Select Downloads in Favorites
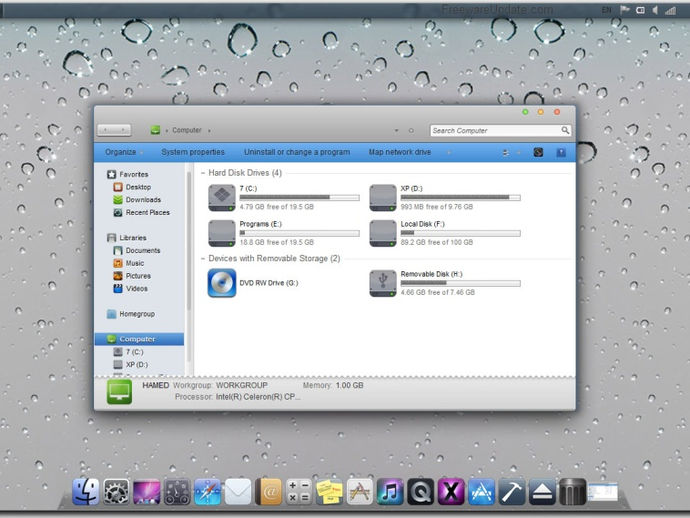This screenshot has width=690, height=518. (x=137, y=200)
